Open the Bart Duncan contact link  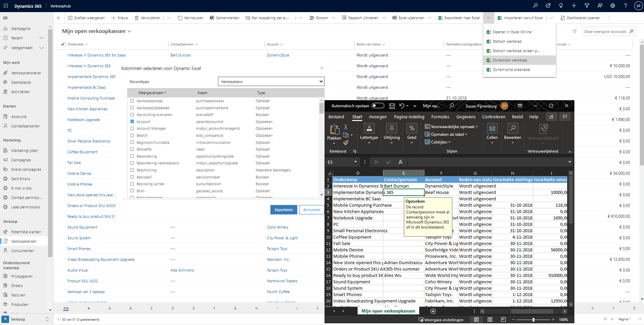click(181, 55)
